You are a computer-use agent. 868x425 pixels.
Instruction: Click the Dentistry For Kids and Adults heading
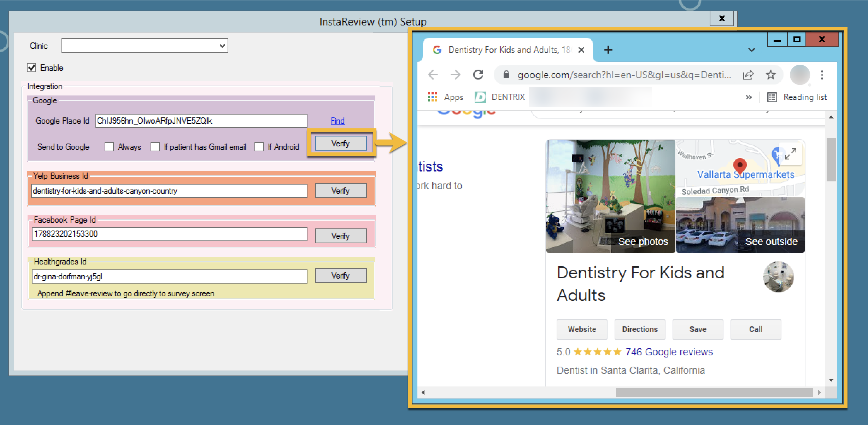(641, 284)
